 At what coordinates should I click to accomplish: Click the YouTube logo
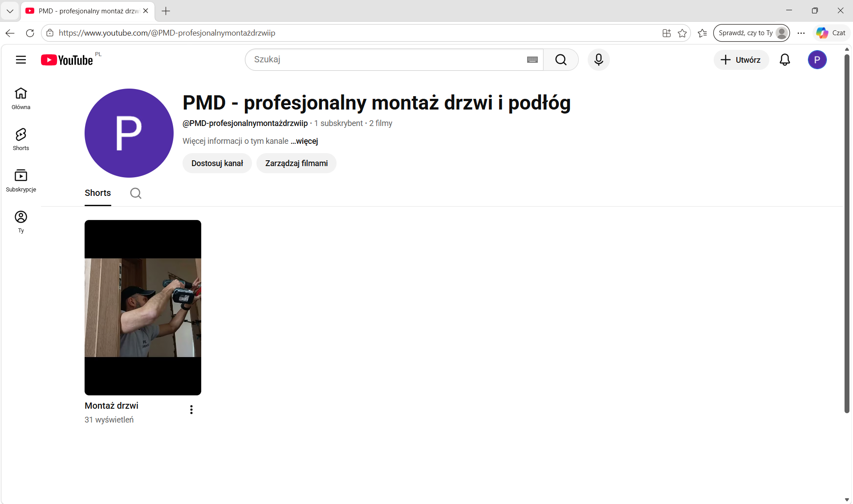click(67, 60)
